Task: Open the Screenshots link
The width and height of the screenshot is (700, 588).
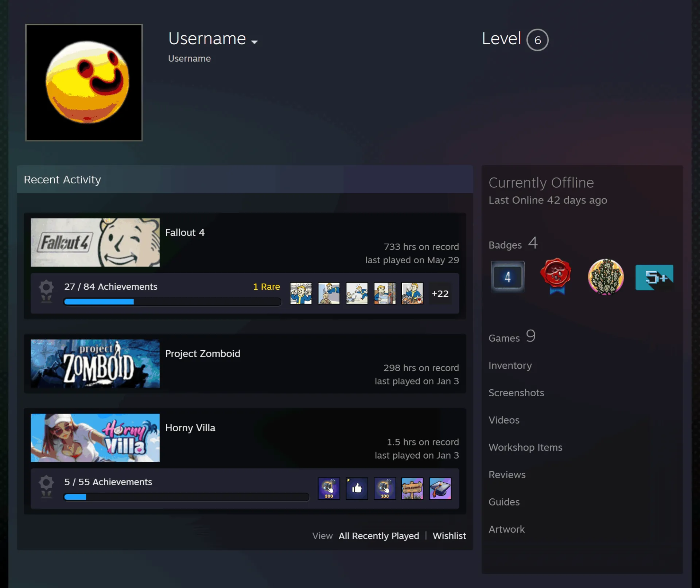Action: point(516,393)
